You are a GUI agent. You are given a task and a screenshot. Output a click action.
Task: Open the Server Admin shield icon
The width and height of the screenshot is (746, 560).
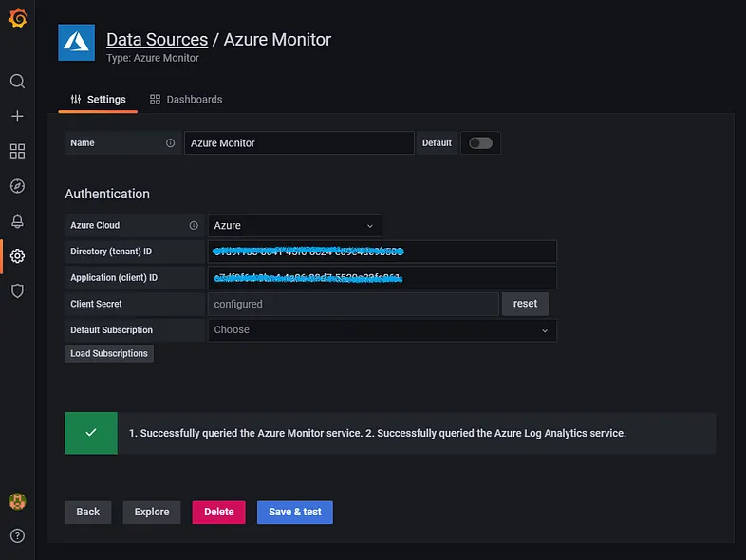click(18, 290)
